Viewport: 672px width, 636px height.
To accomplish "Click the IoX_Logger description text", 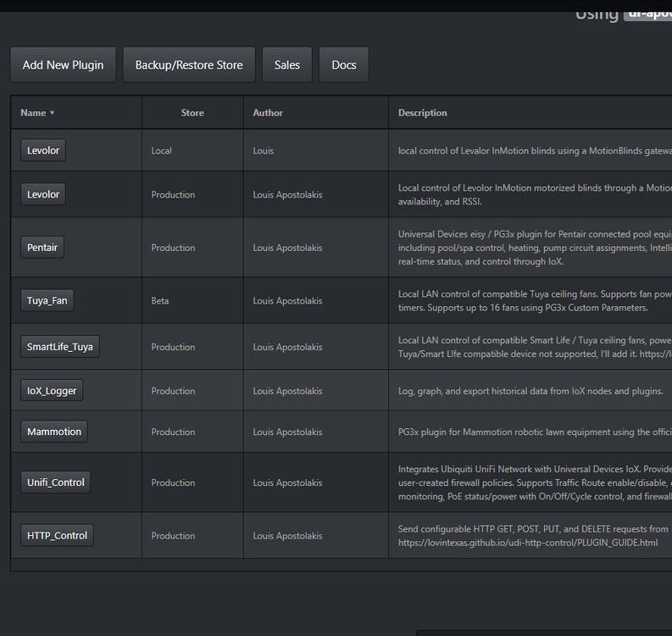I will coord(530,391).
